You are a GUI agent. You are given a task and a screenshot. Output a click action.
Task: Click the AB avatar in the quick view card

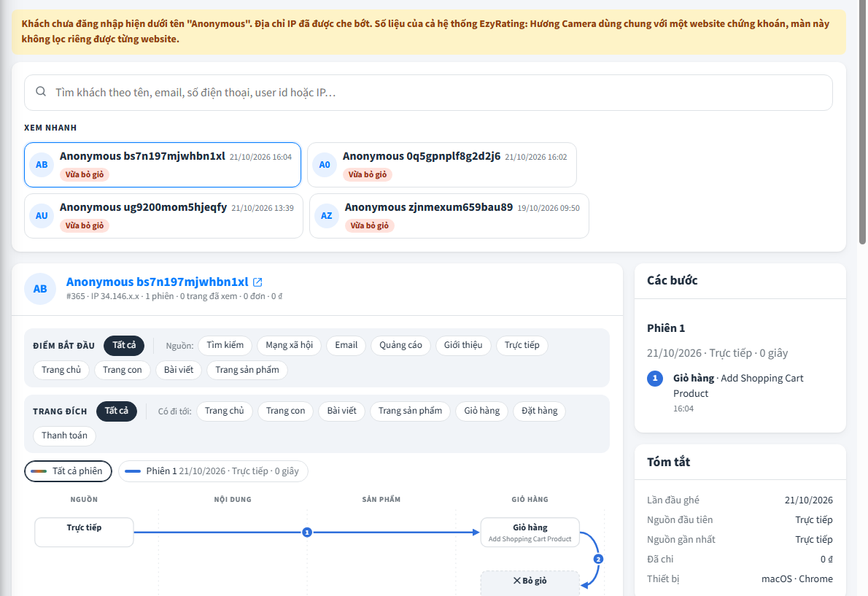pyautogui.click(x=42, y=165)
